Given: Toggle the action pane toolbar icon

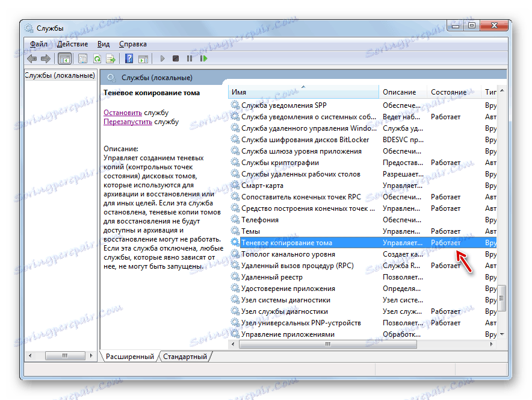Looking at the screenshot, I should (x=143, y=59).
